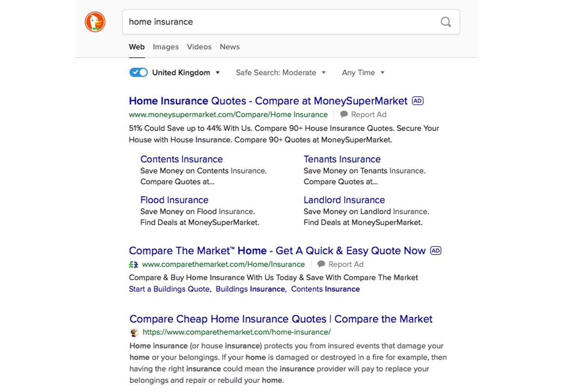Follow the Contents Insurance link under Compare The Market
The image size is (567, 392).
[326, 289]
